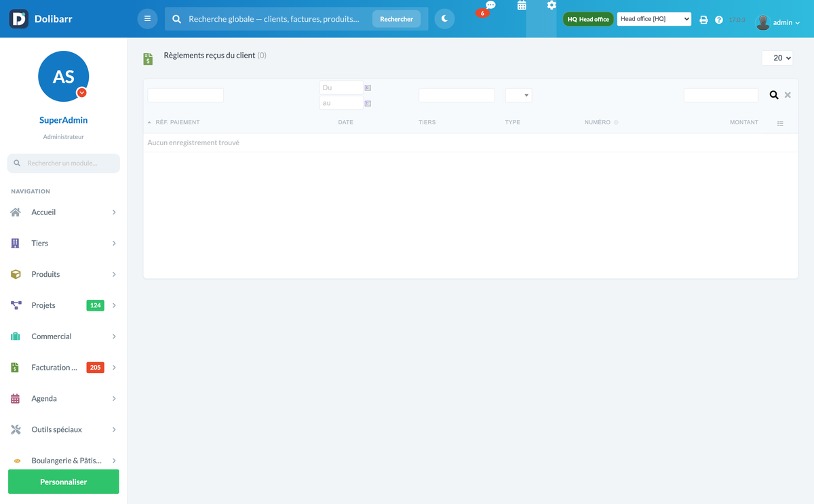
Task: Focus the Rechercher un module field
Action: [x=64, y=163]
